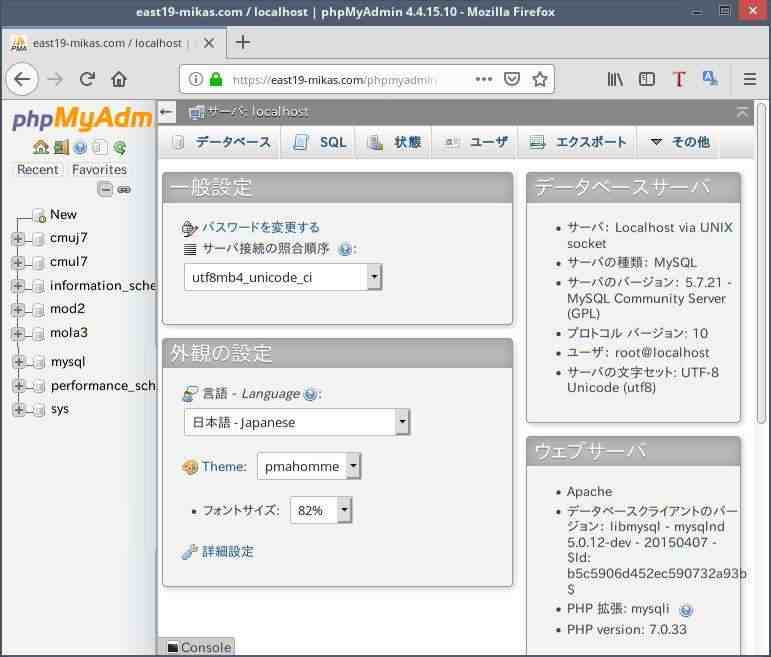Click the Theme link label
The image size is (771, 657).
[224, 466]
